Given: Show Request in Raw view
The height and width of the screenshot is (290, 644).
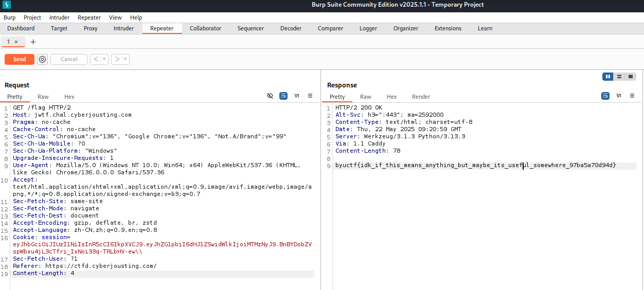Looking at the screenshot, I should click(43, 97).
